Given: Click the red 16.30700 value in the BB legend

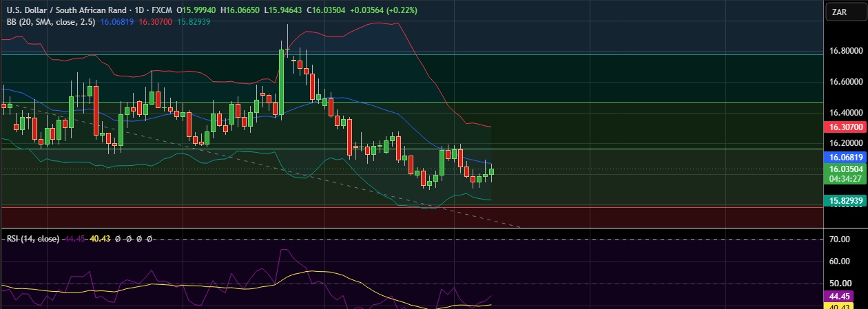Looking at the screenshot, I should click(156, 22).
